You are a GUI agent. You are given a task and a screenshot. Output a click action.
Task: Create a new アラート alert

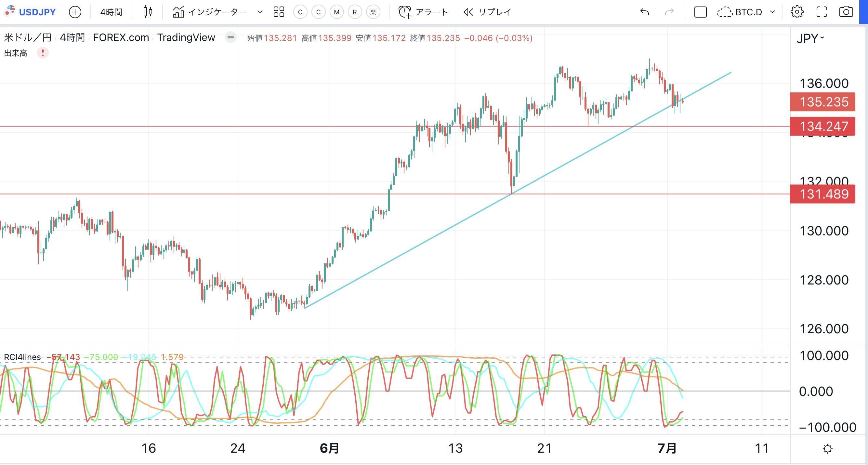tap(424, 12)
